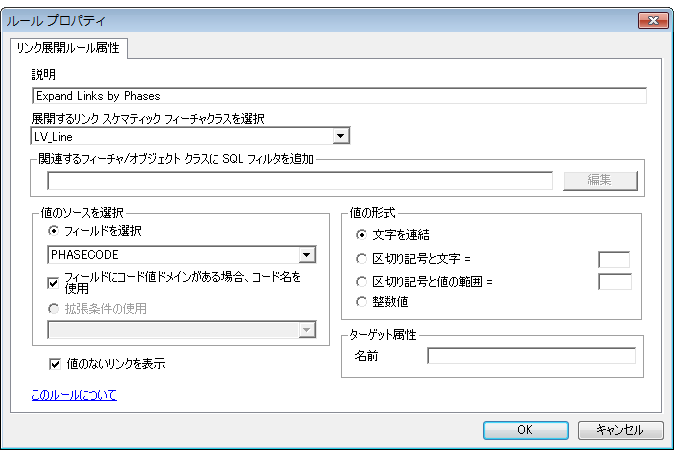Viewport: 674px width, 458px height.
Task: Toggle the コード名を使用 checkbox
Action: point(54,282)
